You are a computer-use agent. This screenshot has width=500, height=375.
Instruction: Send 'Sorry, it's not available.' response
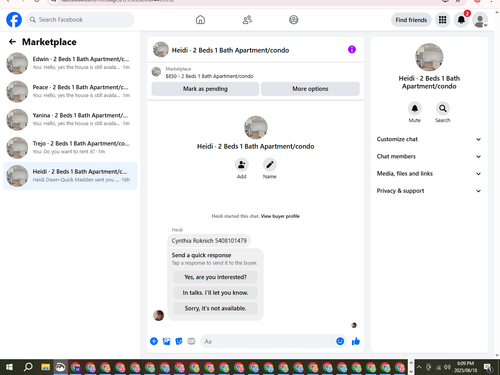pos(215,308)
